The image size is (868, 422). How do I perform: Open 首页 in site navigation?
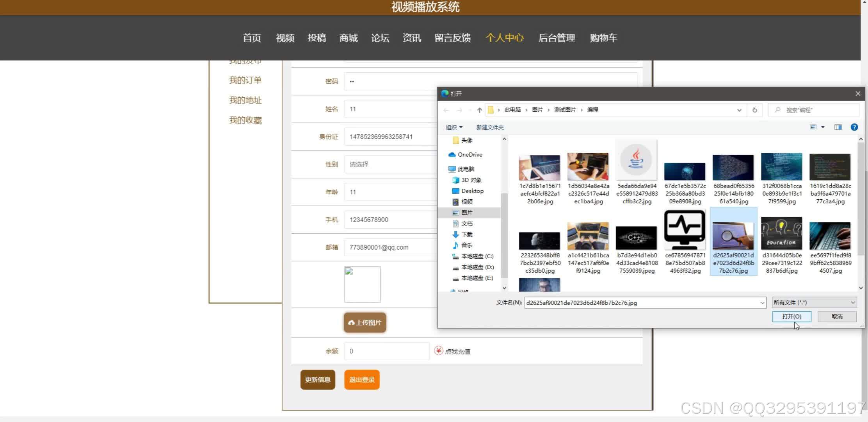tap(252, 38)
